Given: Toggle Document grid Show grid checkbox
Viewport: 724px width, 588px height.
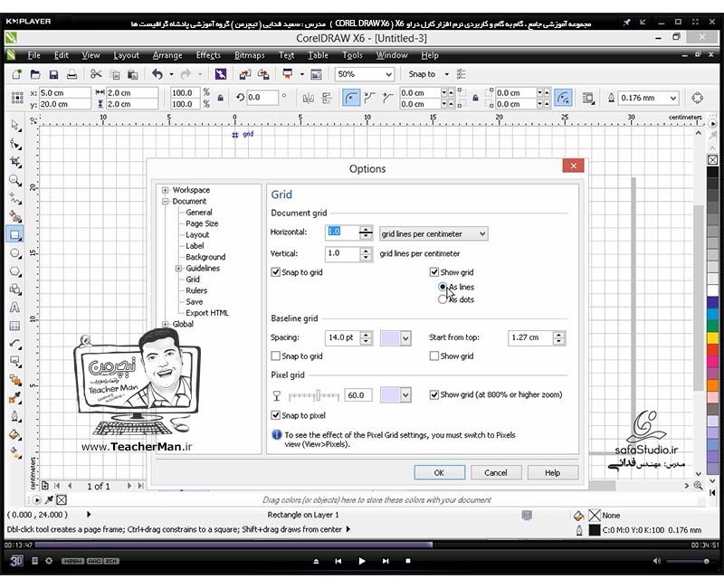Looking at the screenshot, I should tap(434, 272).
